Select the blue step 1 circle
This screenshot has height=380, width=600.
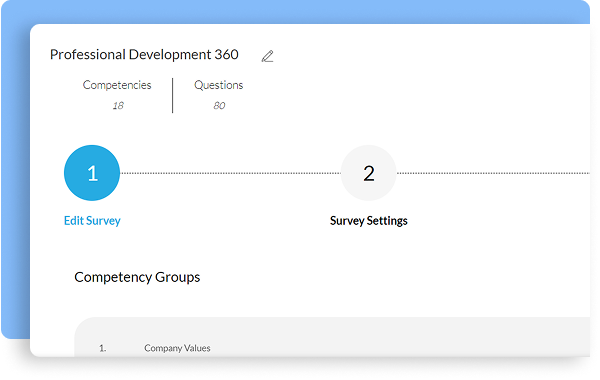[x=92, y=173]
